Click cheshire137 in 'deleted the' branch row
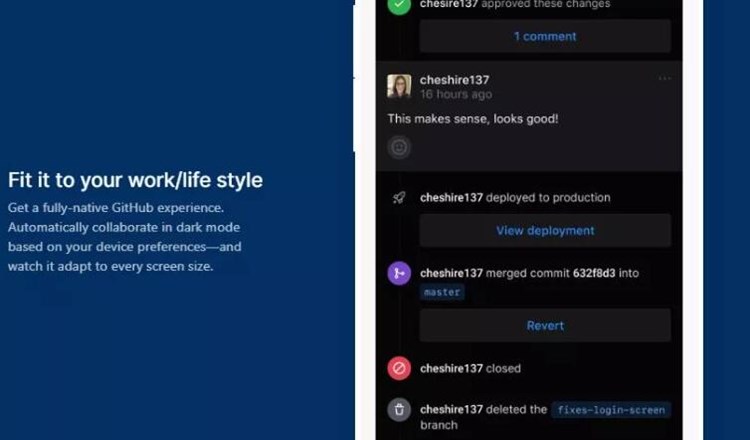This screenshot has height=440, width=750. tap(452, 409)
